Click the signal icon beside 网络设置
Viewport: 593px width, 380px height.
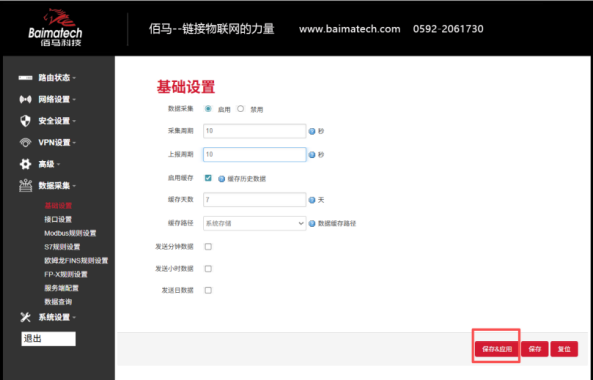pos(25,99)
